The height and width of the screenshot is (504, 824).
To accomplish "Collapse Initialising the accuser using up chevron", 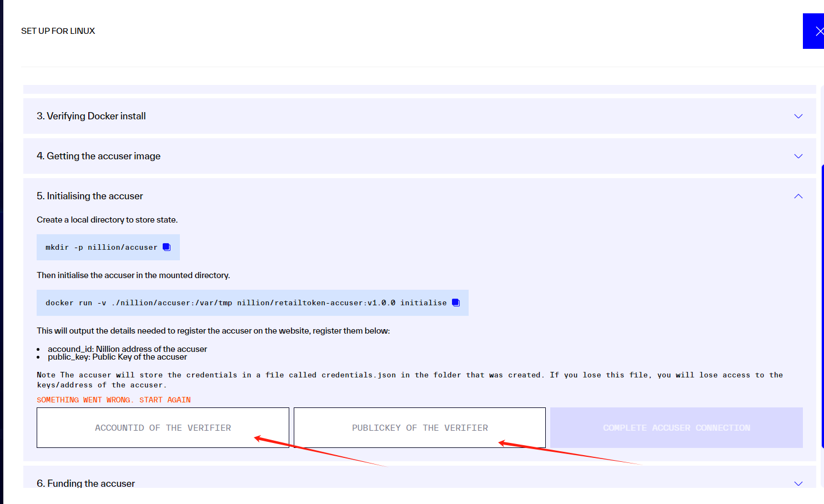I will click(798, 196).
